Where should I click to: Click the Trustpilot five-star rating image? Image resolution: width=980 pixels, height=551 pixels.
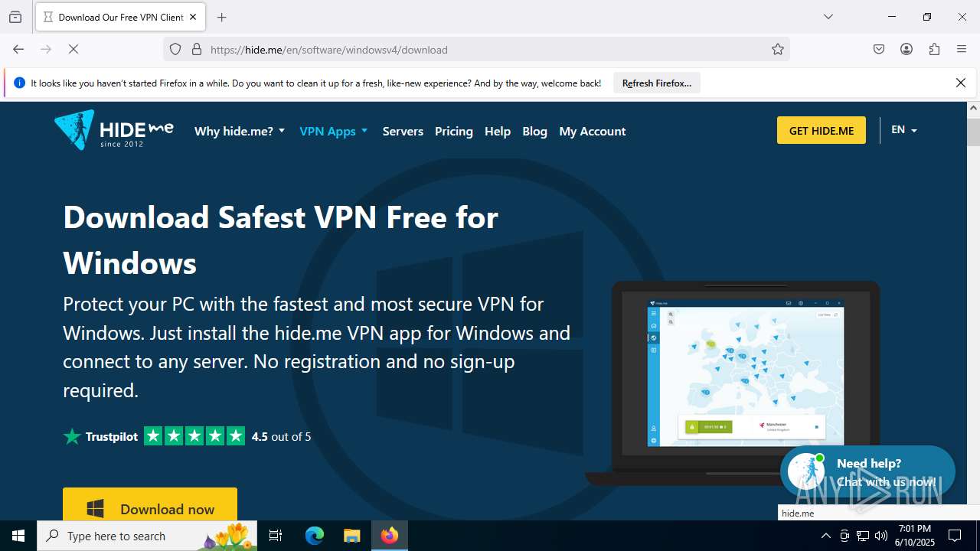194,436
